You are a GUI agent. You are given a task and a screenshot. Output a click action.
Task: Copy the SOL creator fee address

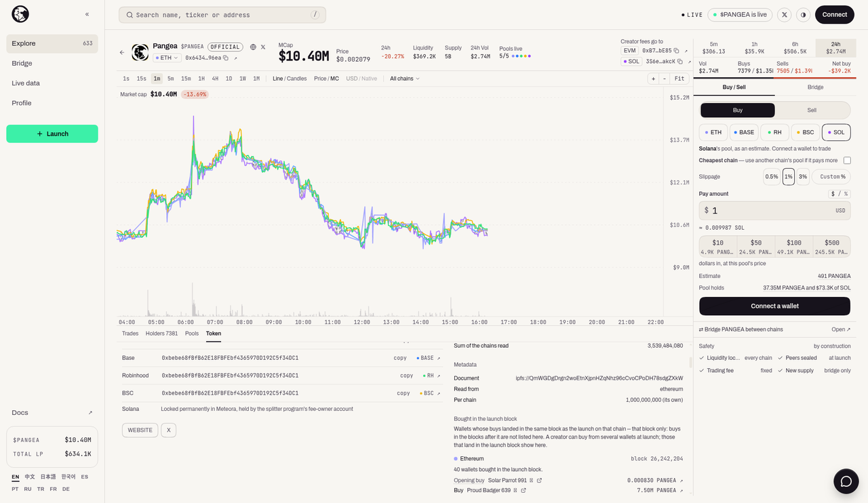tap(679, 62)
